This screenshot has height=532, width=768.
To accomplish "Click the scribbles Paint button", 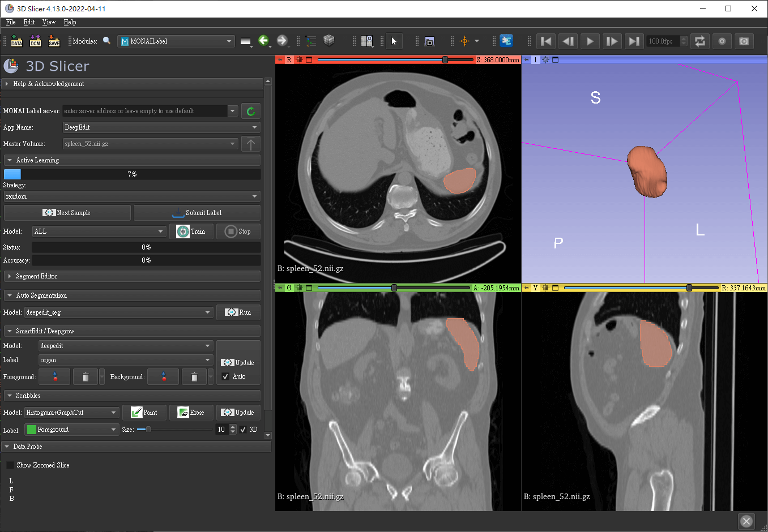I will (144, 413).
